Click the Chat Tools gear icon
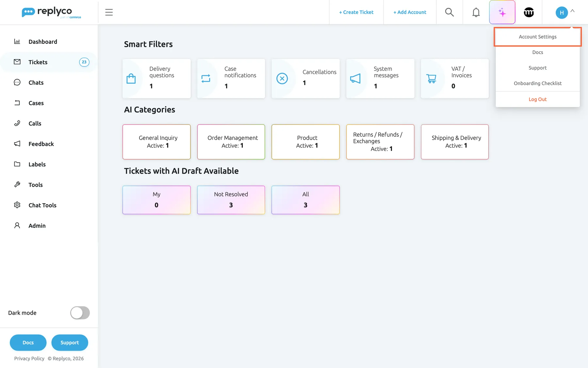 click(x=17, y=205)
